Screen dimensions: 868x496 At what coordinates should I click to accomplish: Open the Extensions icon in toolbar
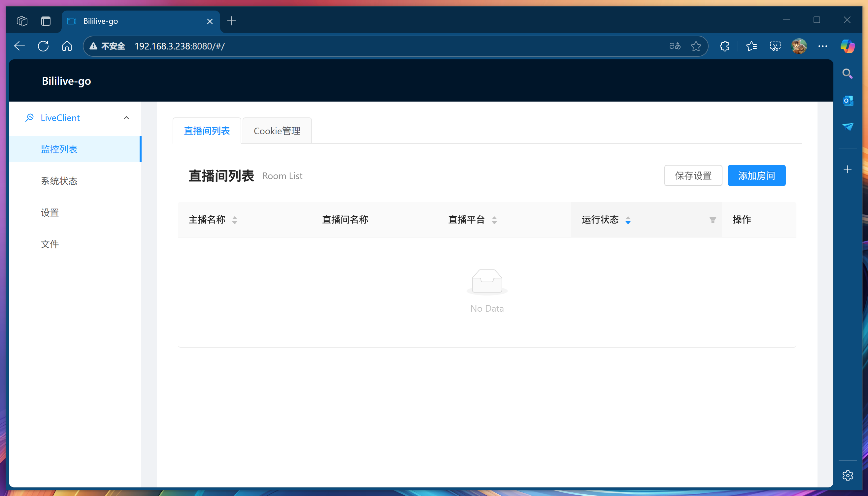tap(724, 46)
